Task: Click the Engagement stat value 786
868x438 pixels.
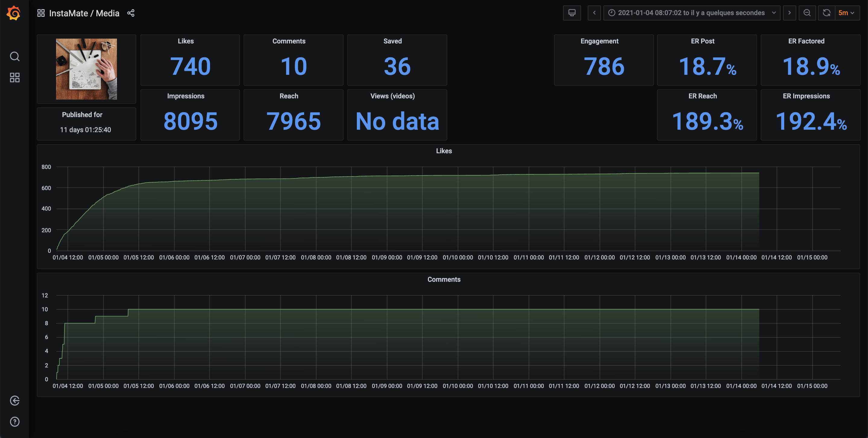Action: pos(603,66)
